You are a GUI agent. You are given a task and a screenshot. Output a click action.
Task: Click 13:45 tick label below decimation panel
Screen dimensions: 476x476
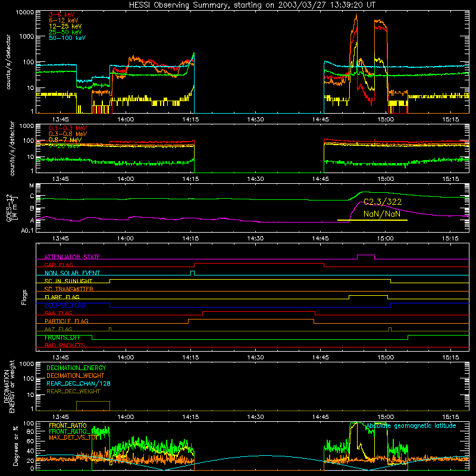pos(61,417)
